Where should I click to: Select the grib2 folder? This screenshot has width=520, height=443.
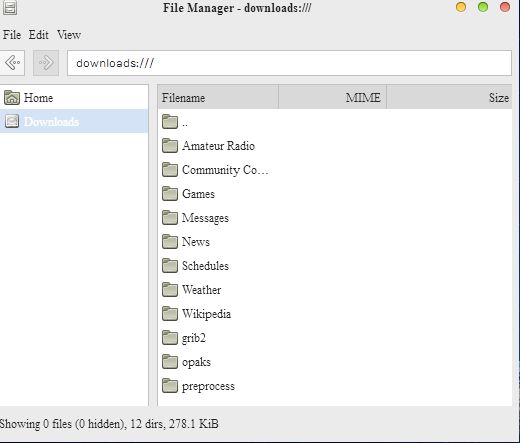(184, 338)
